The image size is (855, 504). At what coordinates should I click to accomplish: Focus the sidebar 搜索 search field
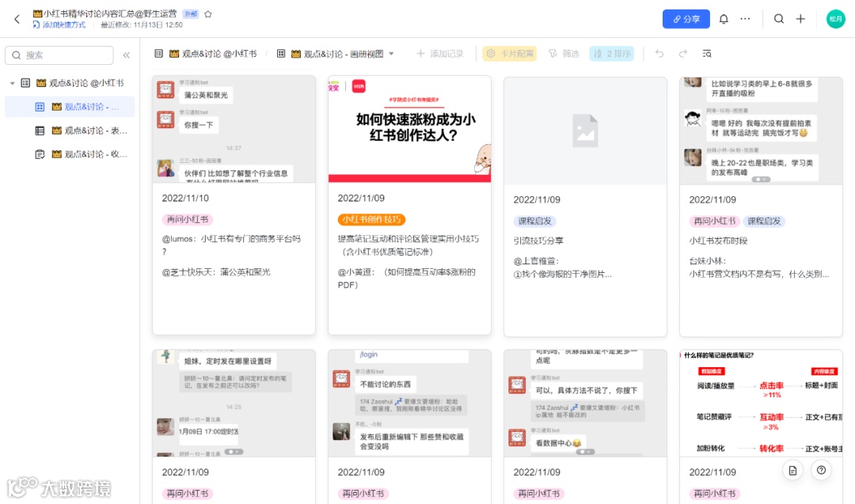pos(59,55)
